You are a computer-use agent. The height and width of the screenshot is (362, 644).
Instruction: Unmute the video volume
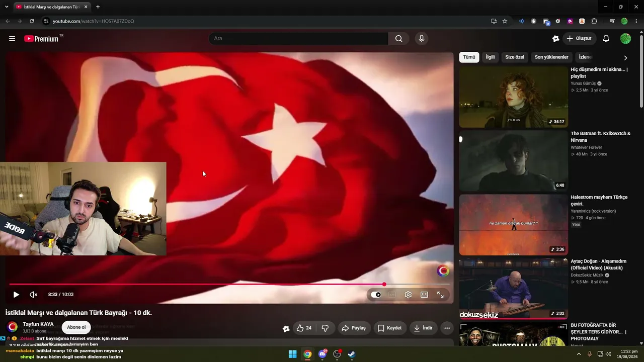34,295
